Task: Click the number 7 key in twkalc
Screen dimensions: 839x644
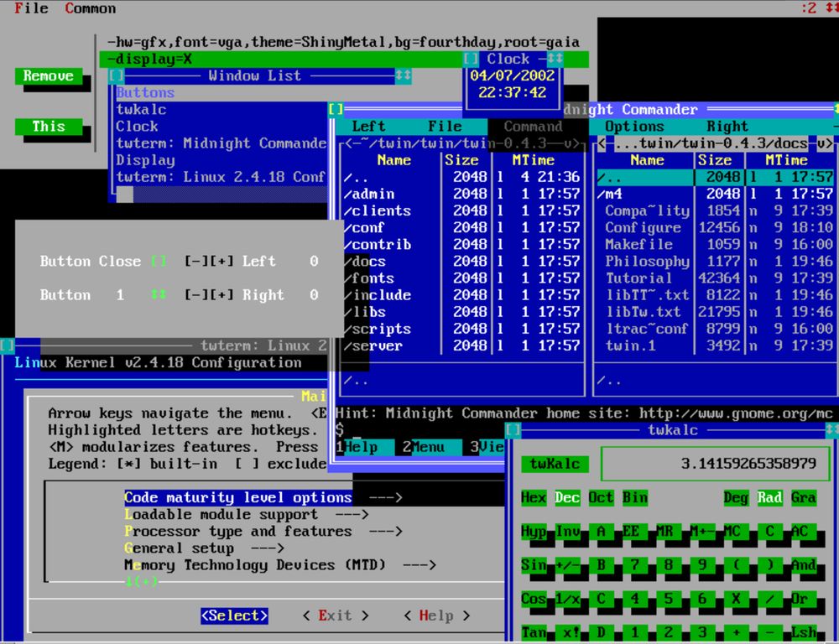Action: (634, 565)
